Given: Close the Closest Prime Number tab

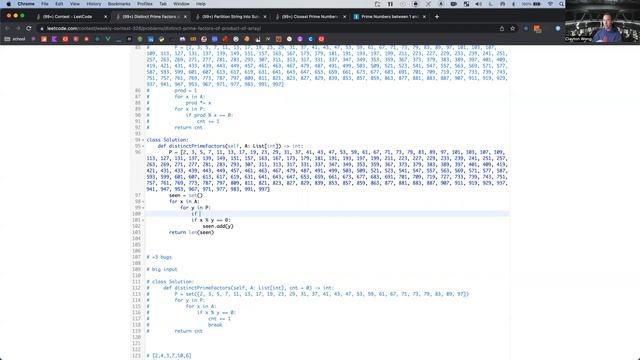Looking at the screenshot, I should 344,17.
